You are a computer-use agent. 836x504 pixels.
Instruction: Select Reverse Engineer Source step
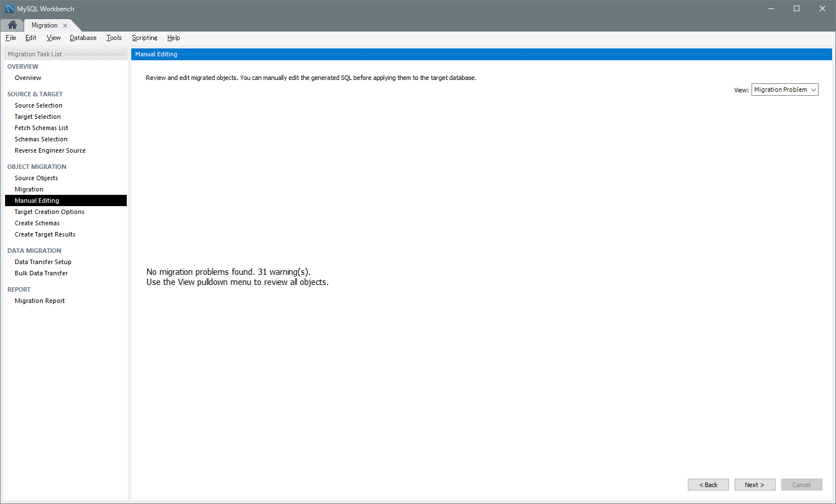[50, 150]
